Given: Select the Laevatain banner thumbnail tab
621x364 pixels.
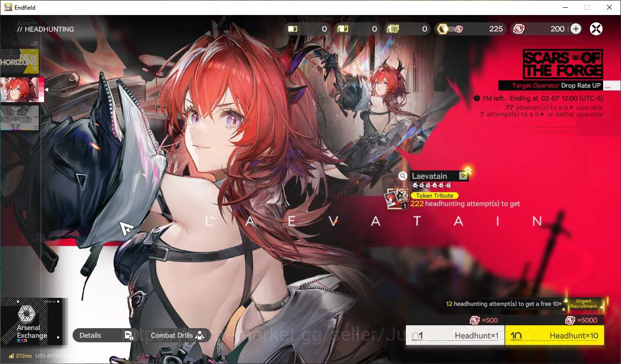Looking at the screenshot, I should click(x=21, y=90).
